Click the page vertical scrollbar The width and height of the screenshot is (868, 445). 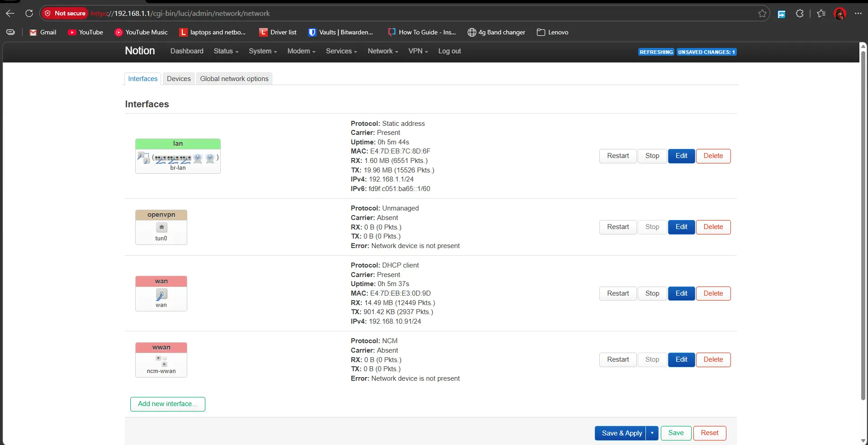click(x=863, y=225)
